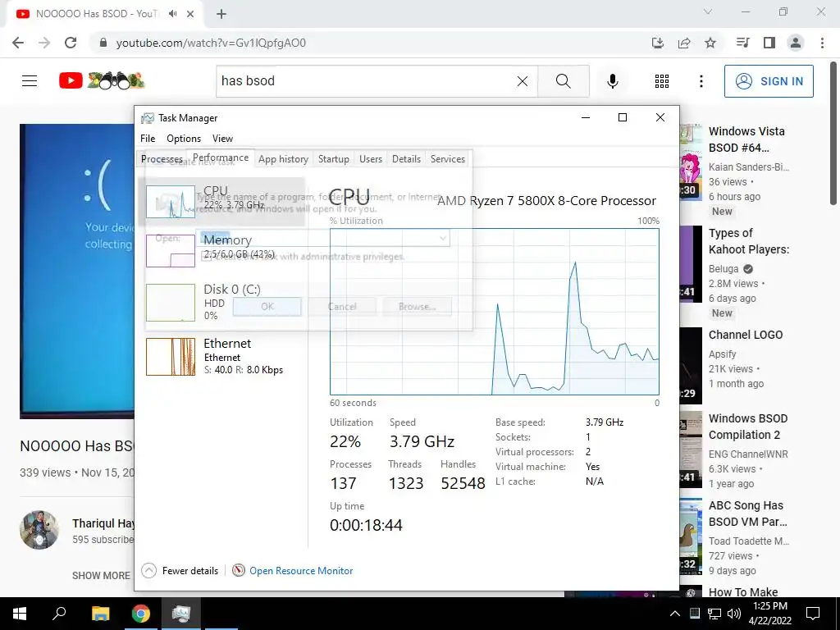Click SIGN IN on YouTube

coord(769,81)
